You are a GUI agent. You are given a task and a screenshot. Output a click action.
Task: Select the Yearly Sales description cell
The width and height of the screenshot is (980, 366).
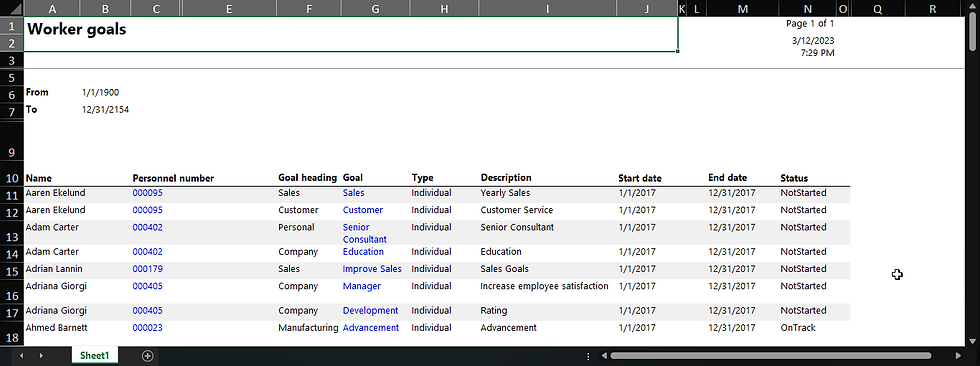[x=505, y=193]
